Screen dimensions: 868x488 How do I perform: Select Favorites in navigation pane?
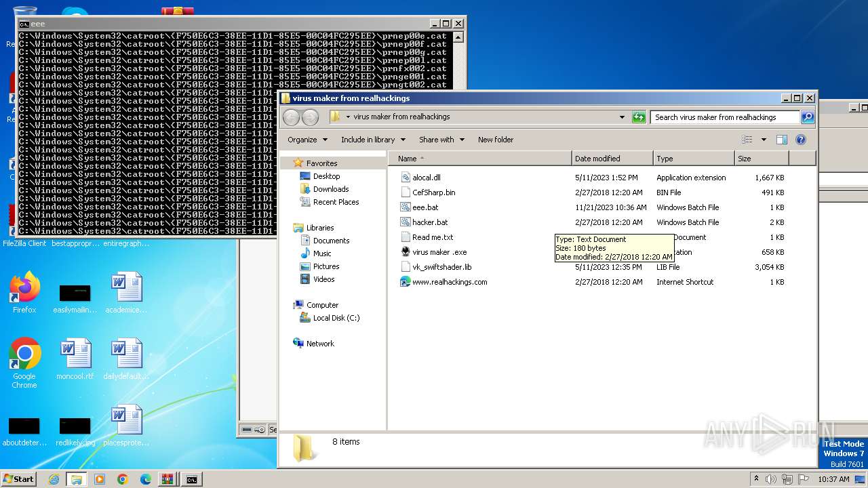[321, 163]
